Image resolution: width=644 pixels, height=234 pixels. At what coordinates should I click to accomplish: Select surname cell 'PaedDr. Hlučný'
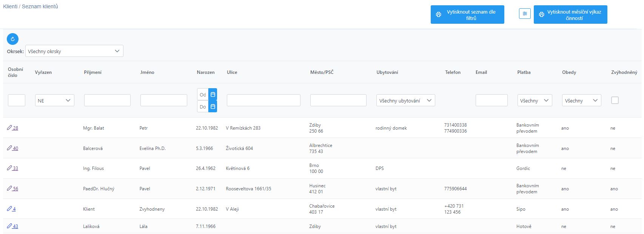99,189
